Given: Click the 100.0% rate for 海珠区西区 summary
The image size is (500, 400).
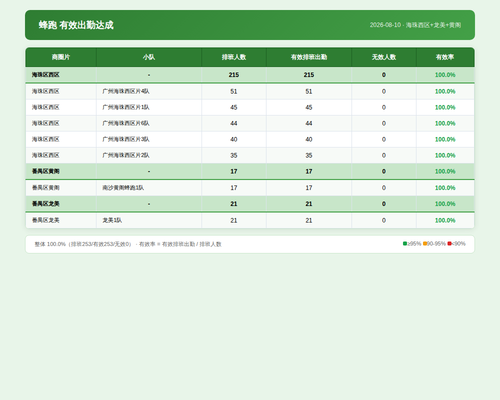Looking at the screenshot, I should 445,75.
